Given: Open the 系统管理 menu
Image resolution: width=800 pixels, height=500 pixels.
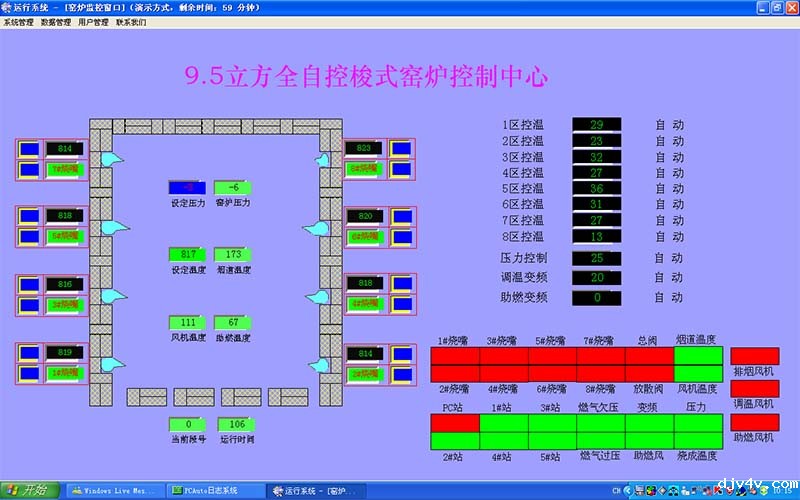Looking at the screenshot, I should coord(19,21).
